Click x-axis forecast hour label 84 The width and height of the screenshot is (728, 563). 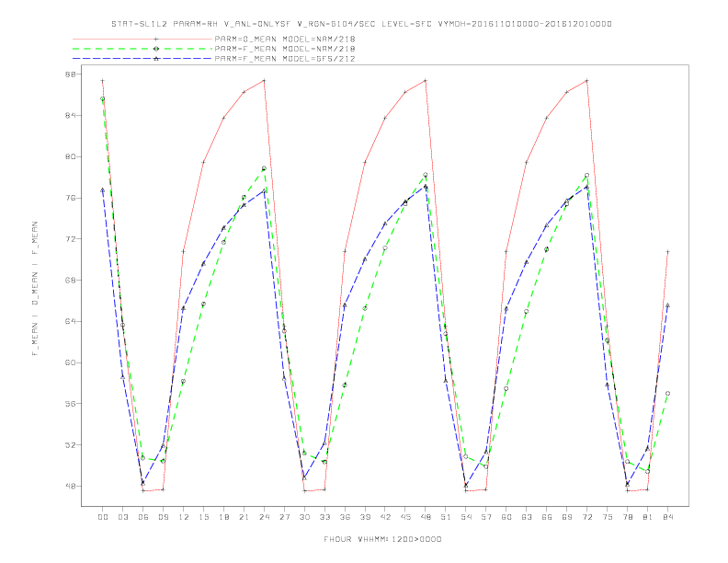coord(668,517)
